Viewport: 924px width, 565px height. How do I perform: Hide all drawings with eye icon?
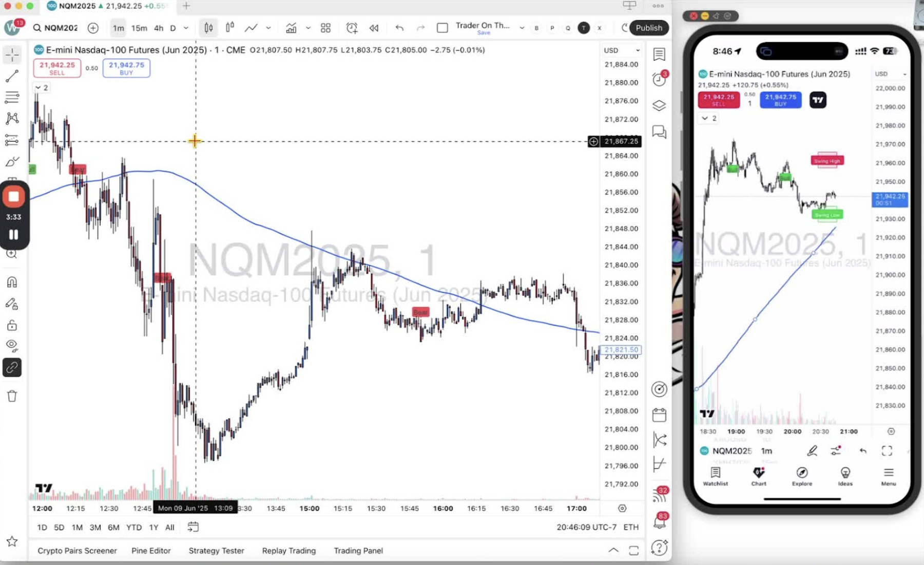coord(12,345)
